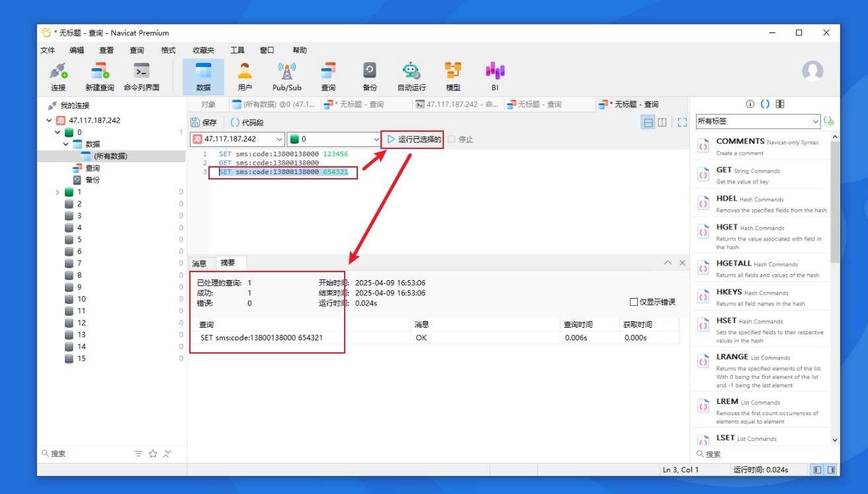Show the info panel icon
Image resolution: width=868 pixels, height=494 pixels.
coord(750,104)
